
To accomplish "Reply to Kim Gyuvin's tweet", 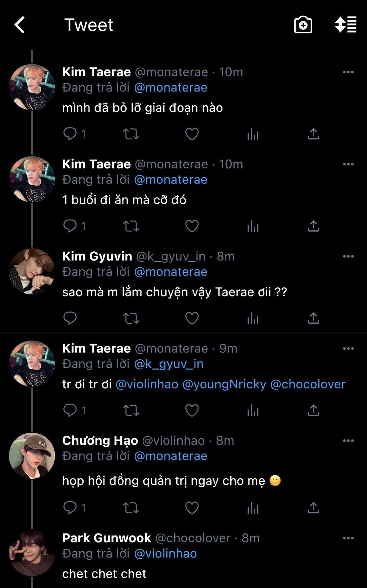I will [x=70, y=318].
